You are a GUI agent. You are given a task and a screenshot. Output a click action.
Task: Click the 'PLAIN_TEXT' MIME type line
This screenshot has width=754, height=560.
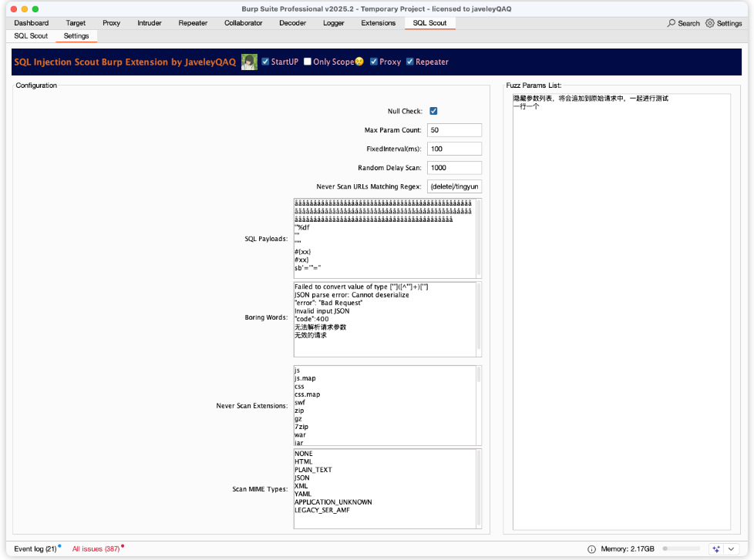(313, 470)
